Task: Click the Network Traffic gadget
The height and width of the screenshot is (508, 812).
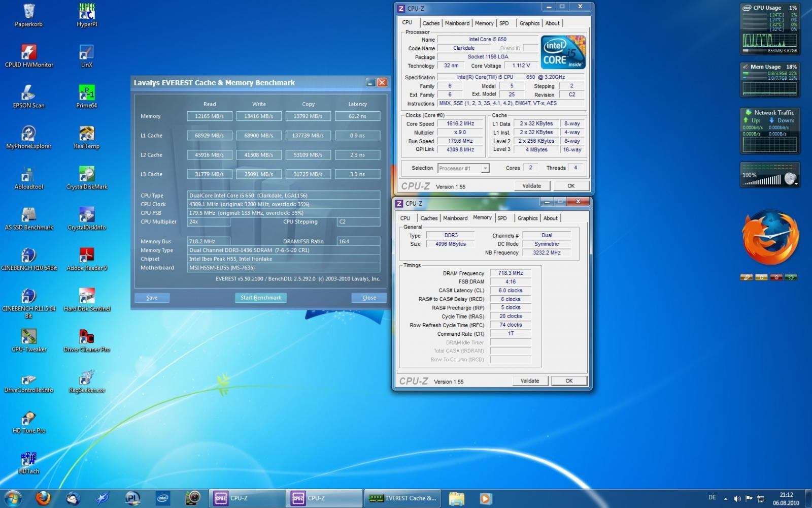Action: [770, 131]
